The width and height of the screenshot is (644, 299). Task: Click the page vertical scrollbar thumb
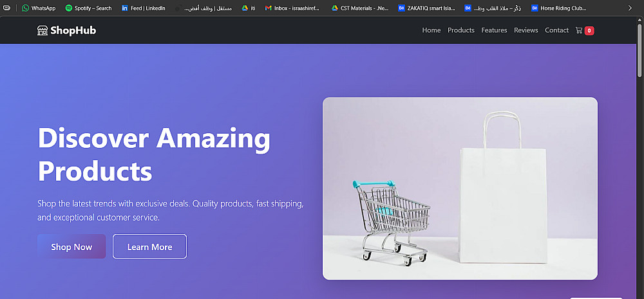[x=640, y=48]
